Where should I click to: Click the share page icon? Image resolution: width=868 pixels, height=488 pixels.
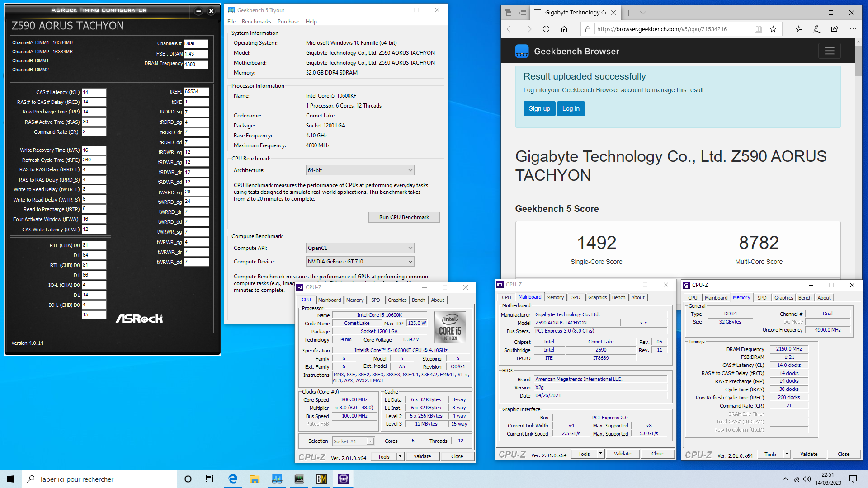(835, 29)
